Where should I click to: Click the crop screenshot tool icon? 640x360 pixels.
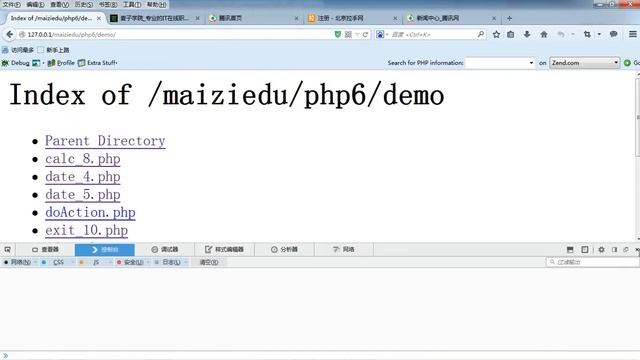click(587, 35)
